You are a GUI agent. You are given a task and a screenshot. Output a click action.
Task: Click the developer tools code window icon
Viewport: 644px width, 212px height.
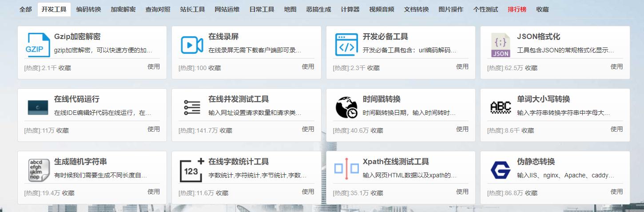(x=346, y=45)
